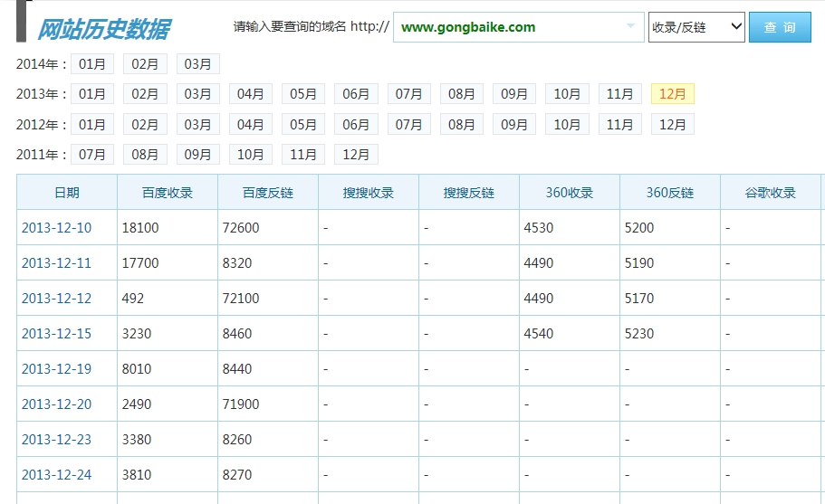This screenshot has height=504, width=825.
Task: Select 2013年 08月 tab
Action: (462, 94)
